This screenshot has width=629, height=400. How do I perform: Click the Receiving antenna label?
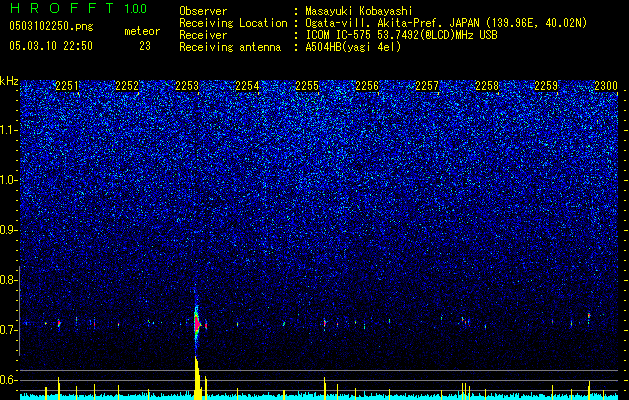(x=230, y=47)
